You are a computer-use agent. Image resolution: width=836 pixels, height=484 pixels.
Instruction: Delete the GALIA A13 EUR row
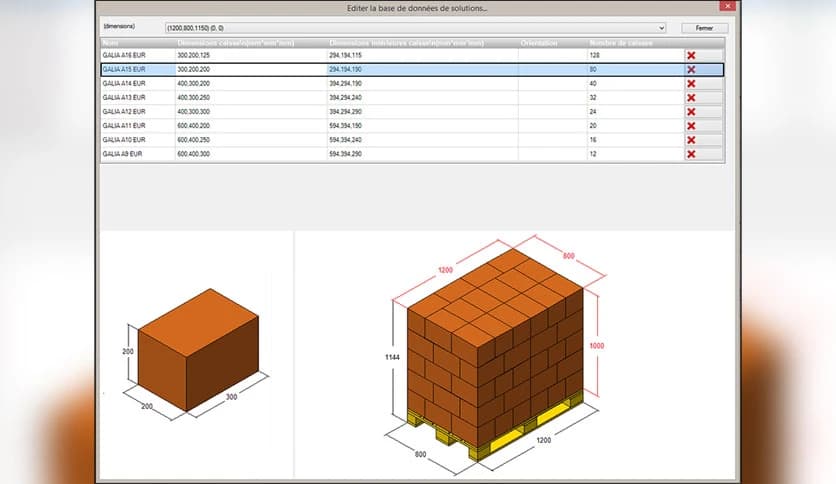click(x=704, y=98)
